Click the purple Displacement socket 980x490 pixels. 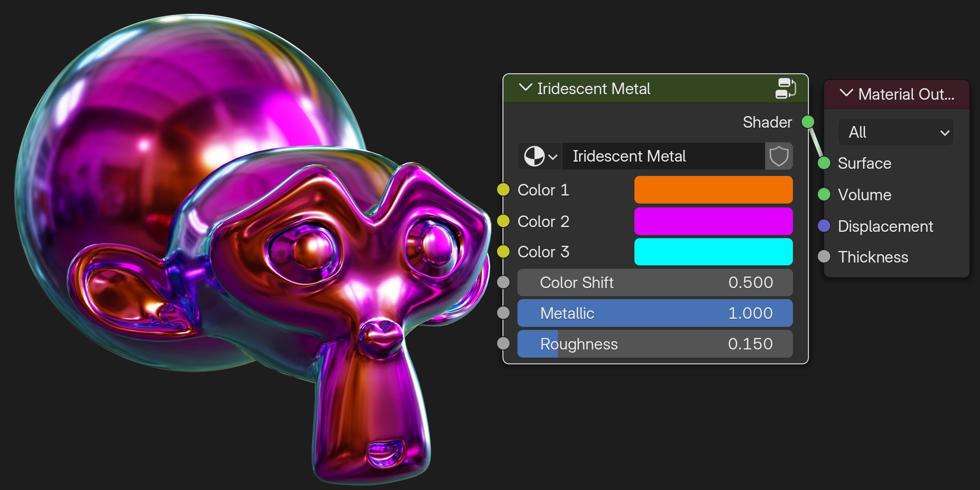[x=824, y=226]
